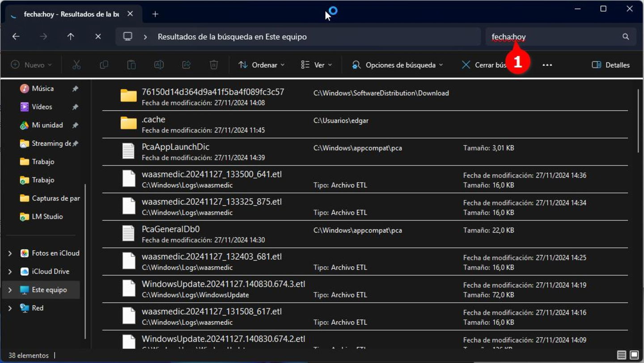644x363 pixels.
Task: Close the fecha:hoy tab
Action: [130, 14]
